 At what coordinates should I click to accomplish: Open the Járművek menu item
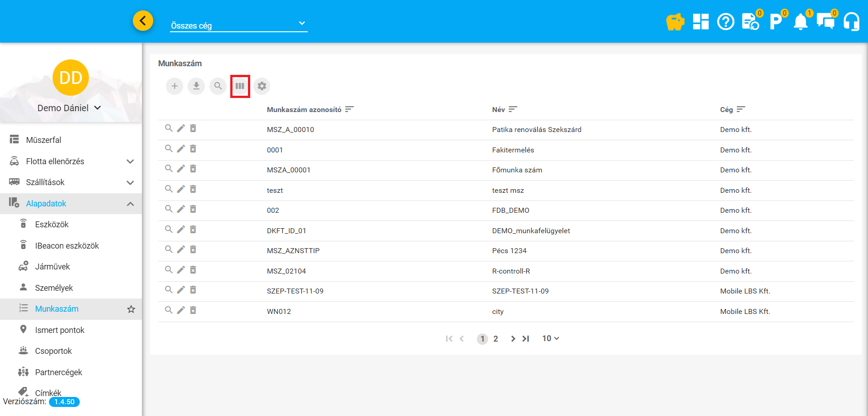[53, 267]
